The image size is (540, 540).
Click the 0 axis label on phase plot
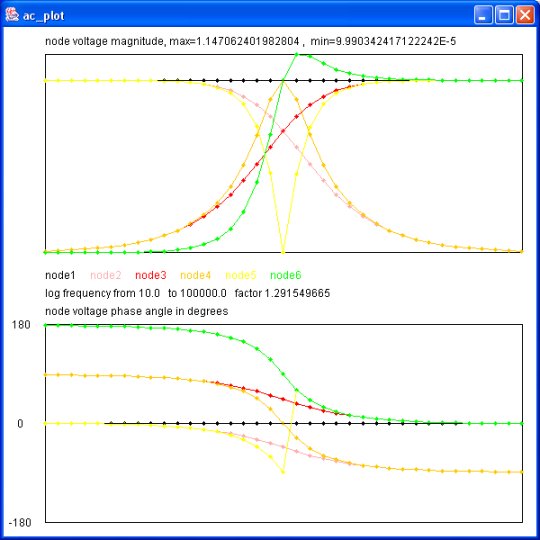20,424
